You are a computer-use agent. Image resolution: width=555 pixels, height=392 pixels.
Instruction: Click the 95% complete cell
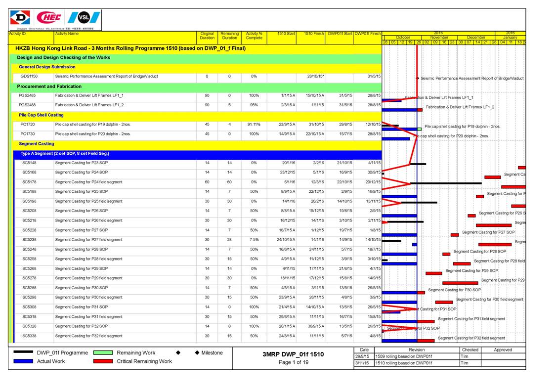[254, 105]
